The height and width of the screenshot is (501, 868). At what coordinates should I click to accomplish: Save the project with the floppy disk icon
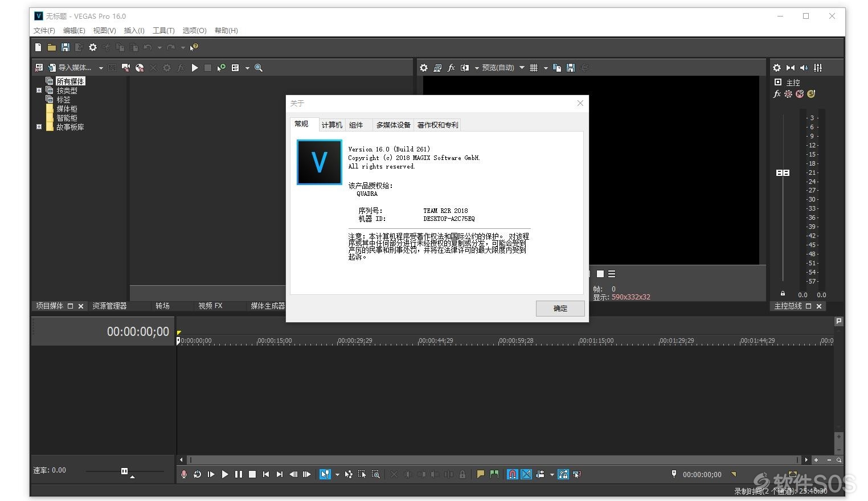65,47
